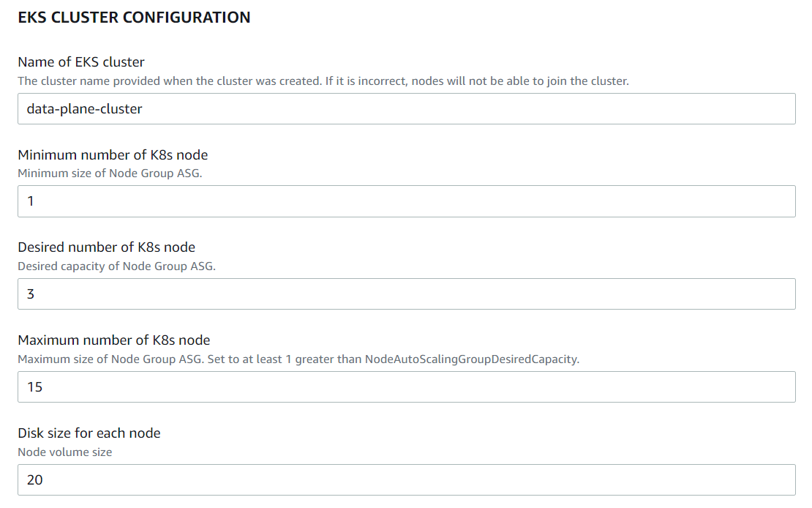This screenshot has width=812, height=508.
Task: Click the NodeAutoScalingGroupDesiredCapacity word
Action: 472,359
